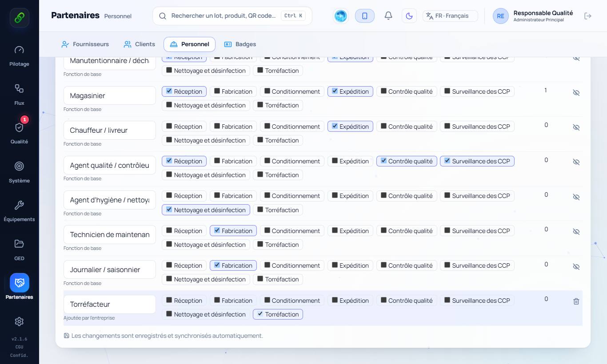This screenshot has height=364, width=607.
Task: Click the logout arrow icon
Action: [588, 16]
